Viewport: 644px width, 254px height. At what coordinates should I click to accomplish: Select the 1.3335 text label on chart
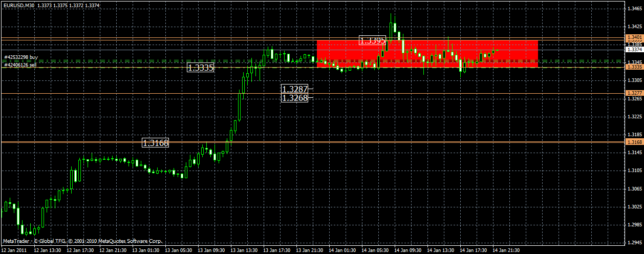pyautogui.click(x=201, y=67)
